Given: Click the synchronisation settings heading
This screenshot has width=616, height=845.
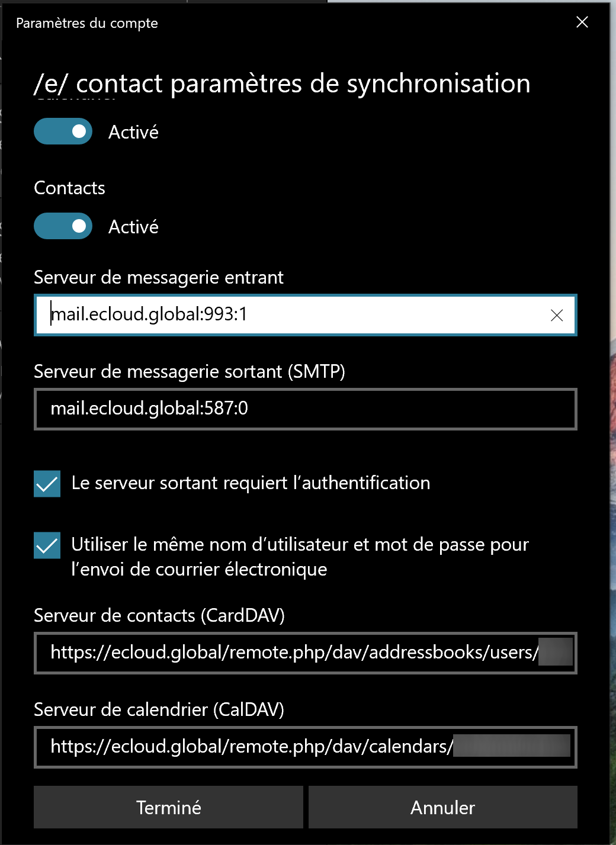Looking at the screenshot, I should [x=282, y=83].
